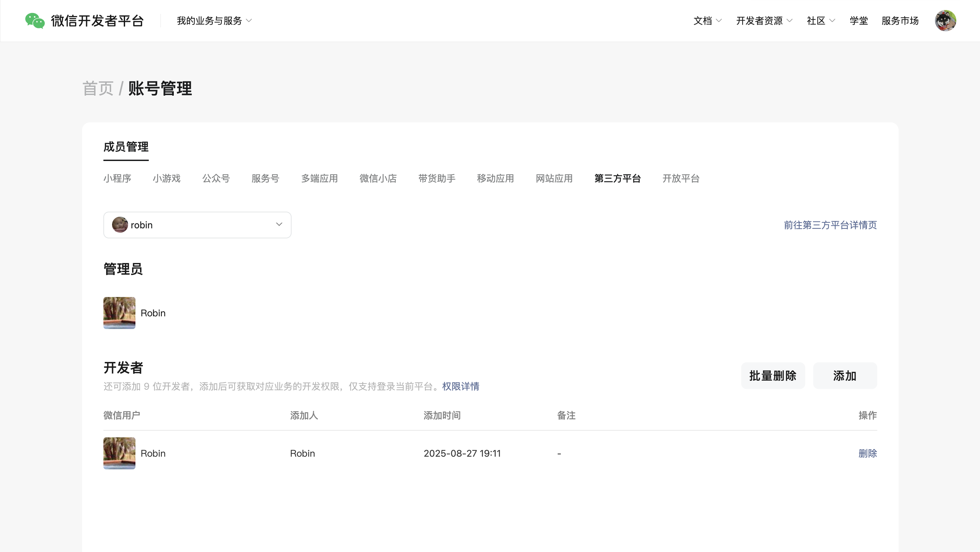Switch to the 多端应用 tab
The image size is (980, 552).
320,178
